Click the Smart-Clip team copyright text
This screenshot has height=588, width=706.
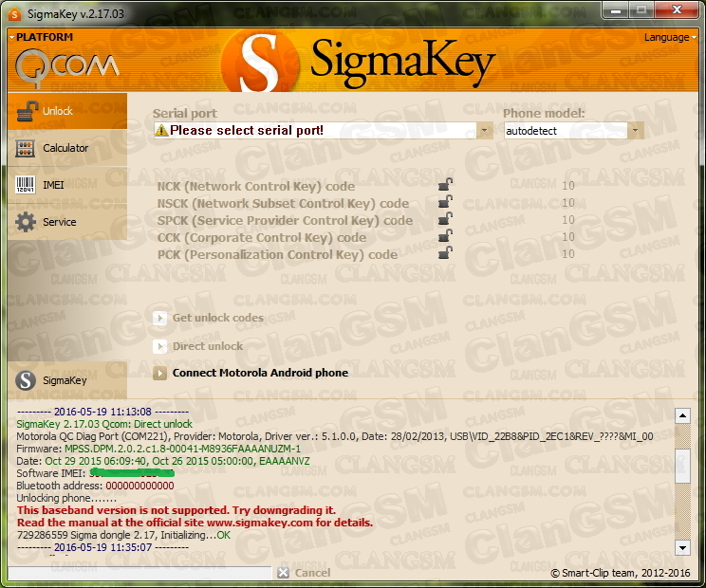pos(621,573)
